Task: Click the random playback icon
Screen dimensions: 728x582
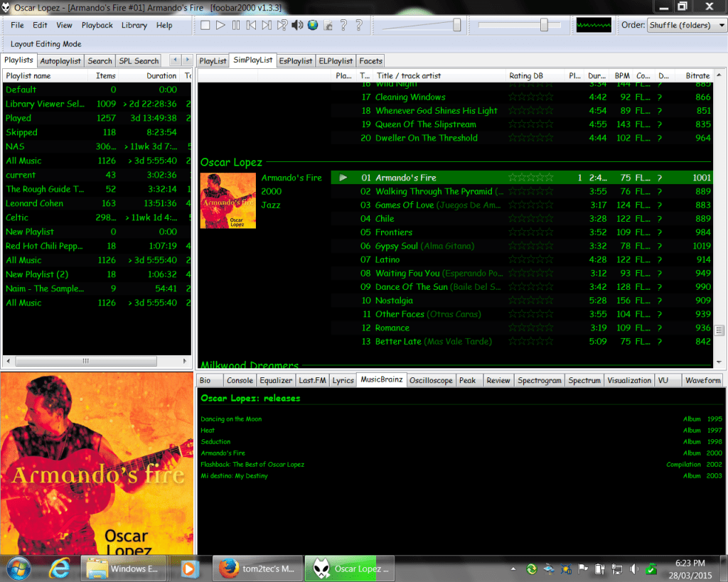Action: pyautogui.click(x=282, y=26)
